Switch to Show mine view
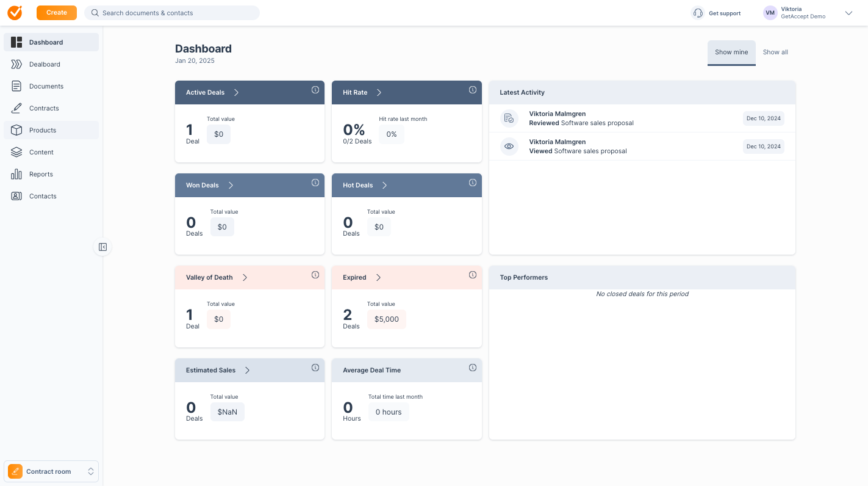The width and height of the screenshot is (868, 486). (x=731, y=53)
